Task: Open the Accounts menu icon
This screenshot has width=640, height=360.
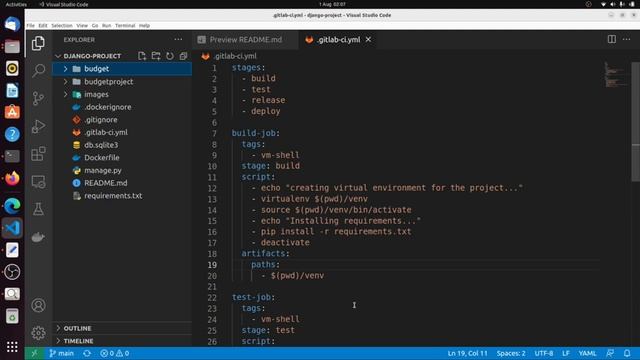Action: tap(38, 305)
